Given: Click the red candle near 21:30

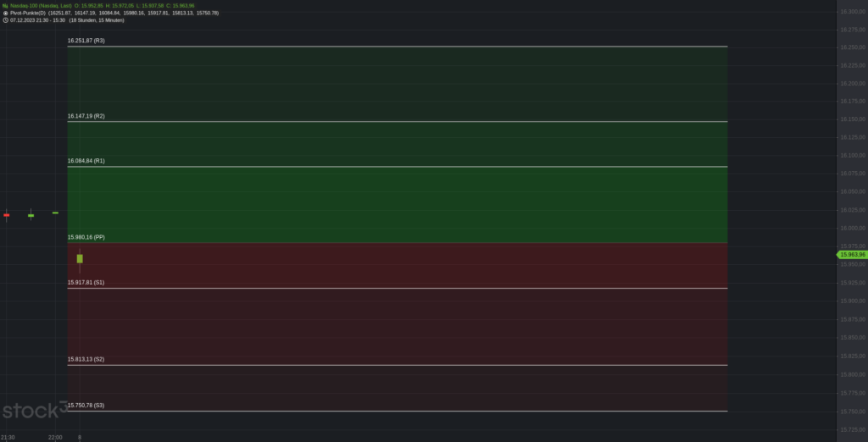Looking at the screenshot, I should 7,215.
